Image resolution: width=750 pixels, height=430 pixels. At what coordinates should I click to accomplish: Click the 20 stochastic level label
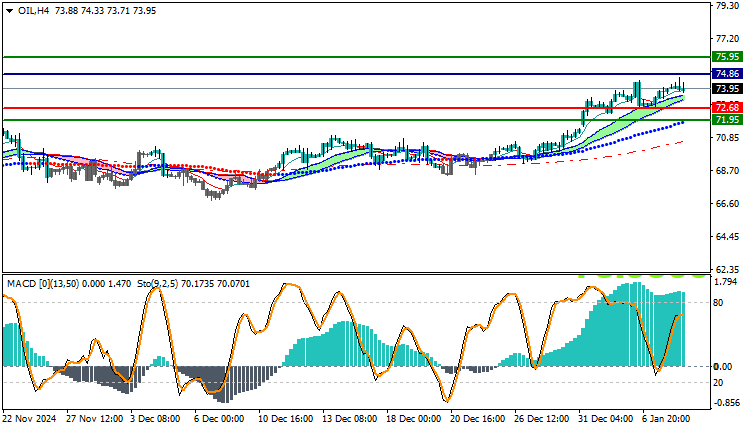click(718, 383)
